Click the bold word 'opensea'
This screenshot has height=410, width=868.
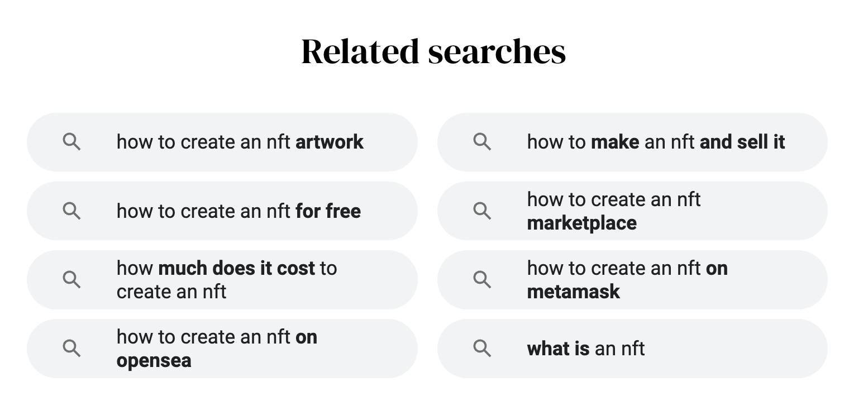pos(154,361)
